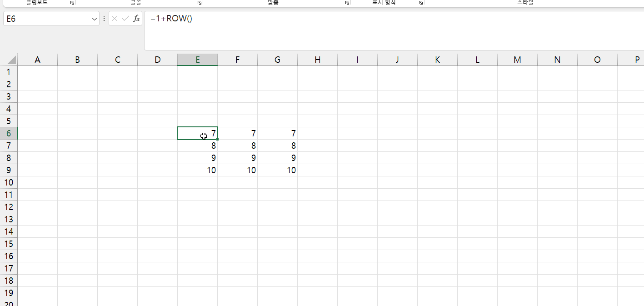Select row 6 header
Screen dimensions: 644x306
coord(9,133)
